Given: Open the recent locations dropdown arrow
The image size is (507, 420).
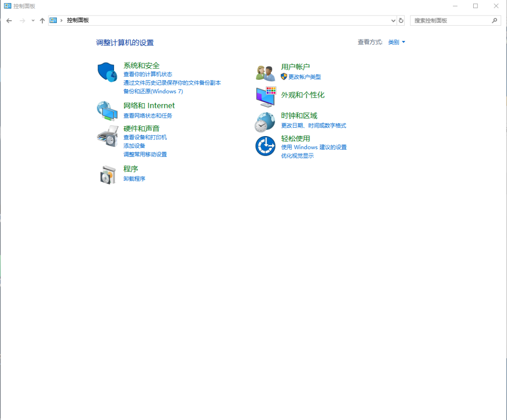Looking at the screenshot, I should tap(33, 21).
